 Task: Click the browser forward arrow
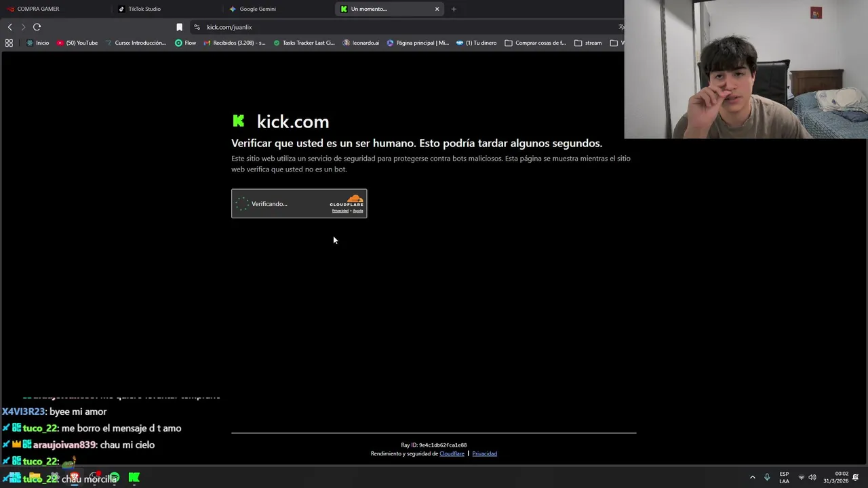[23, 27]
